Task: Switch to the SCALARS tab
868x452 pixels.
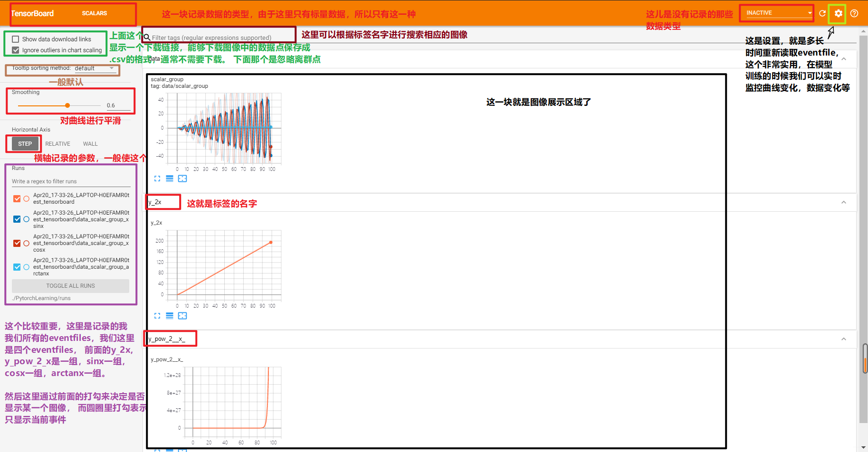Action: [x=95, y=13]
